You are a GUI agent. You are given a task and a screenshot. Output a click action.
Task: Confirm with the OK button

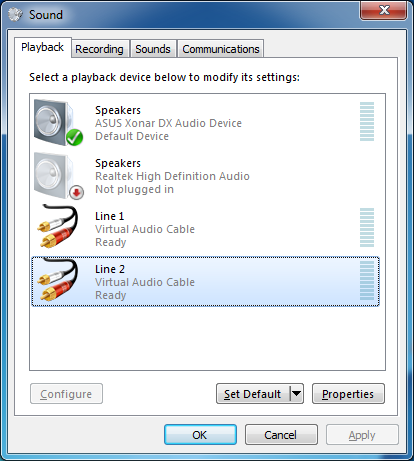point(200,435)
